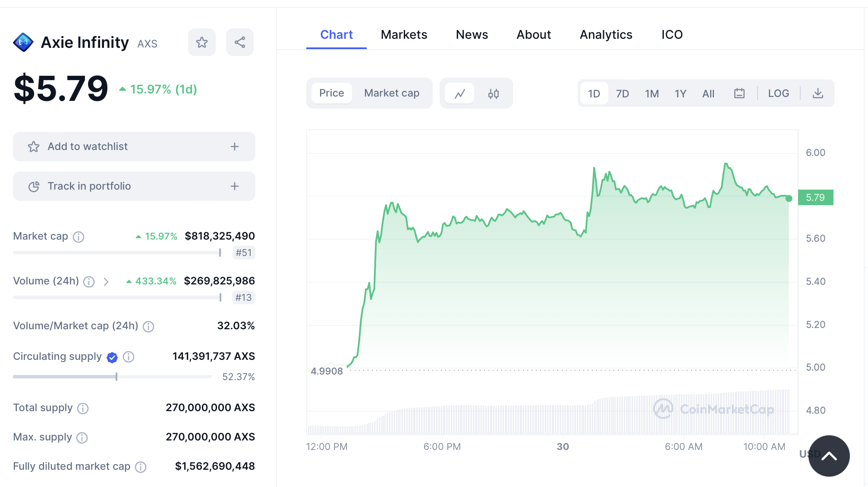Click the share icon next to Axie Infinity

pos(240,42)
